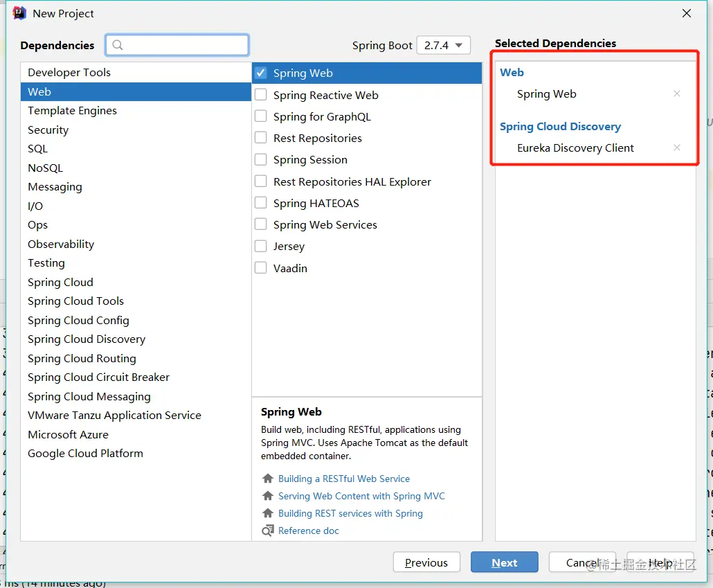Click the Reference doc icon
The height and width of the screenshot is (588, 713).
point(268,531)
